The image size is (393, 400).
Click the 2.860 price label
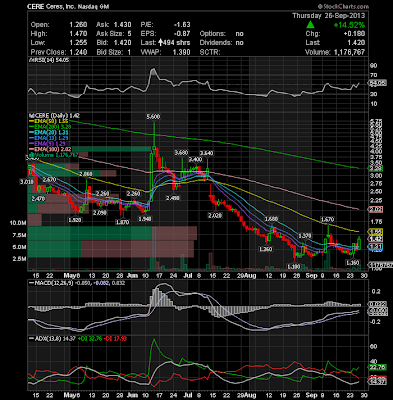pos(86,174)
